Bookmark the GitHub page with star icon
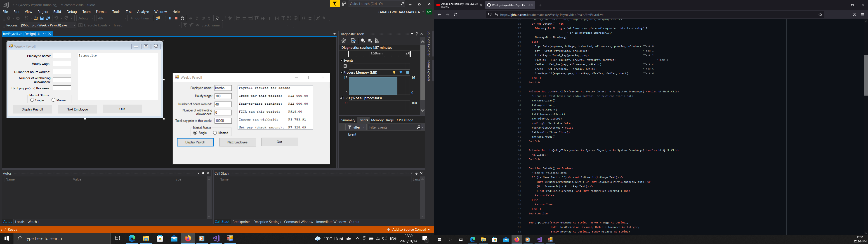868x244 pixels. click(x=820, y=14)
